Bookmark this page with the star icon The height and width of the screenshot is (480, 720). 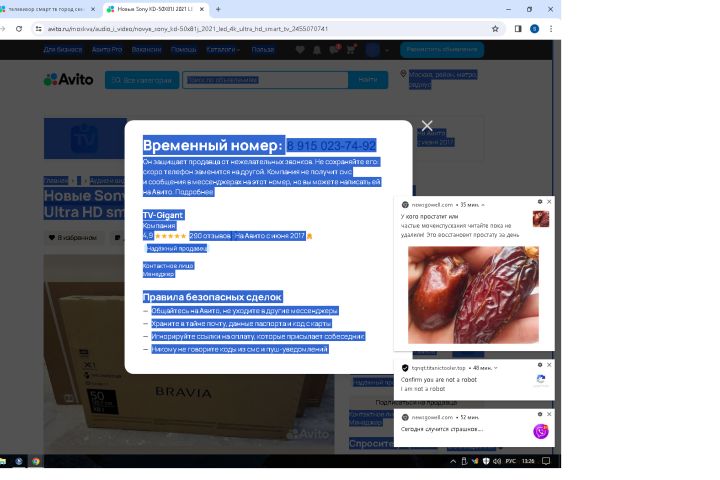(495, 28)
